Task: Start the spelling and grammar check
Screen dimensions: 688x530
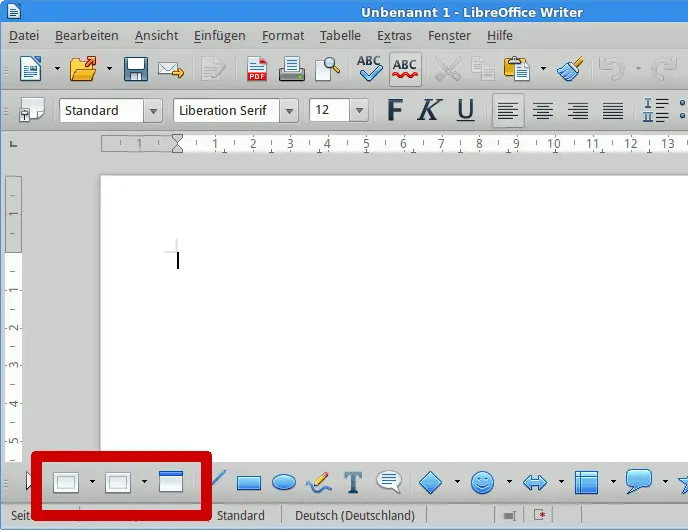Action: (x=369, y=69)
